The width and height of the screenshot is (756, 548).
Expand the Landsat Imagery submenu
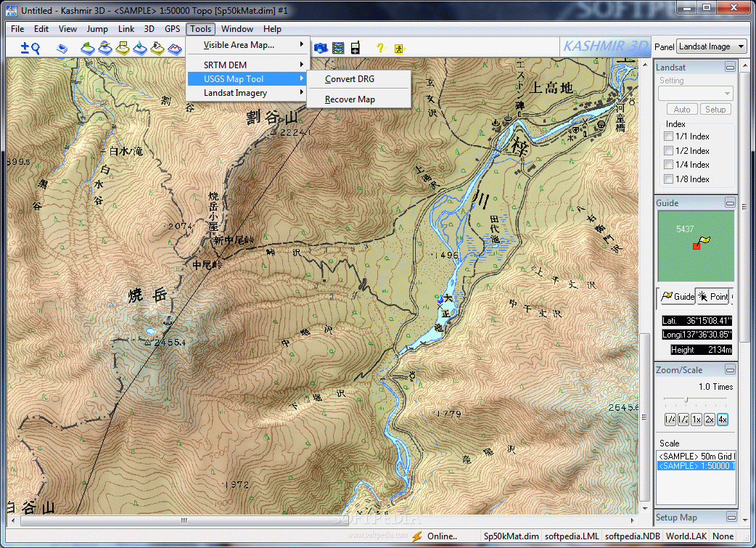tap(247, 93)
